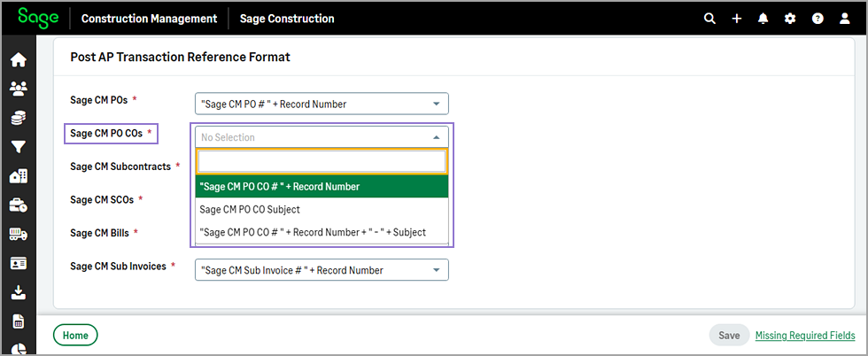Click the Sage Construction header title
This screenshot has height=356, width=868.
(x=287, y=19)
